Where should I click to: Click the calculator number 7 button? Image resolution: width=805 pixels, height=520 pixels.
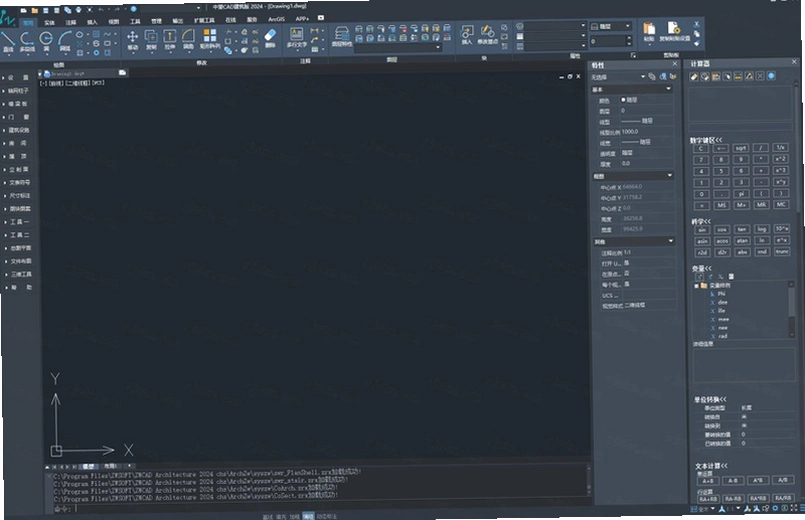coord(701,160)
